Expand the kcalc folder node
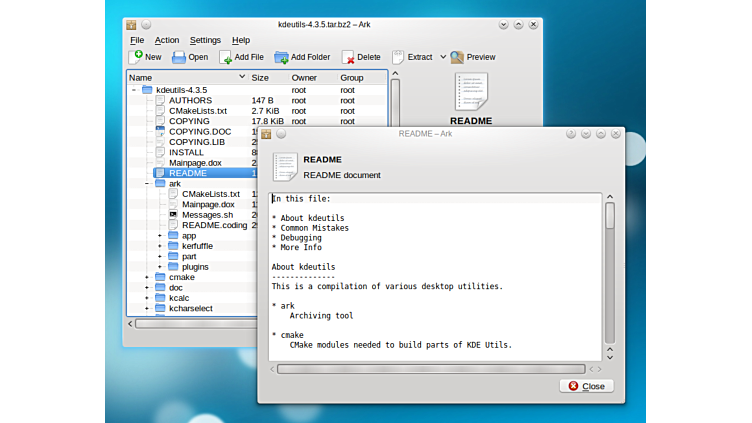Viewport: 752px width, 423px height. (x=147, y=298)
